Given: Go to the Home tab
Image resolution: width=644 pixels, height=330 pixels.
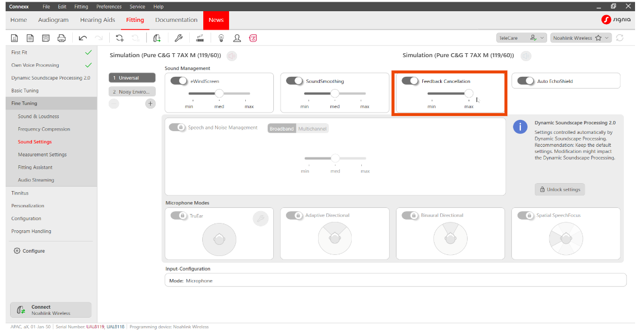Looking at the screenshot, I should [19, 20].
